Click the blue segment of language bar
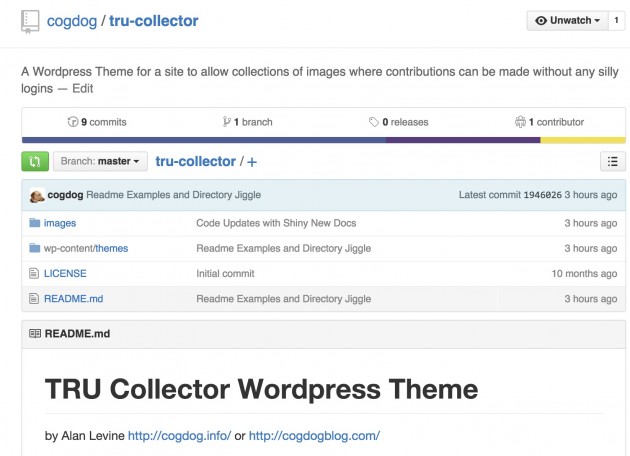Image resolution: width=630 pixels, height=456 pixels. pos(204,140)
